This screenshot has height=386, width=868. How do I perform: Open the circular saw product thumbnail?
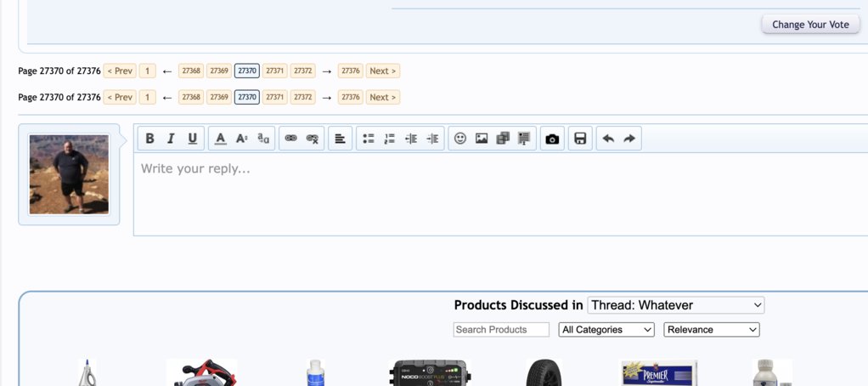(x=202, y=372)
